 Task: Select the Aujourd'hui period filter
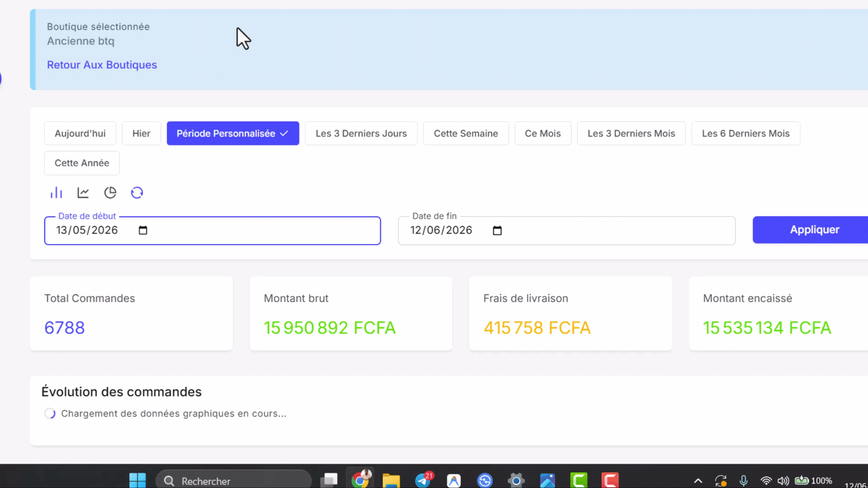coord(80,134)
